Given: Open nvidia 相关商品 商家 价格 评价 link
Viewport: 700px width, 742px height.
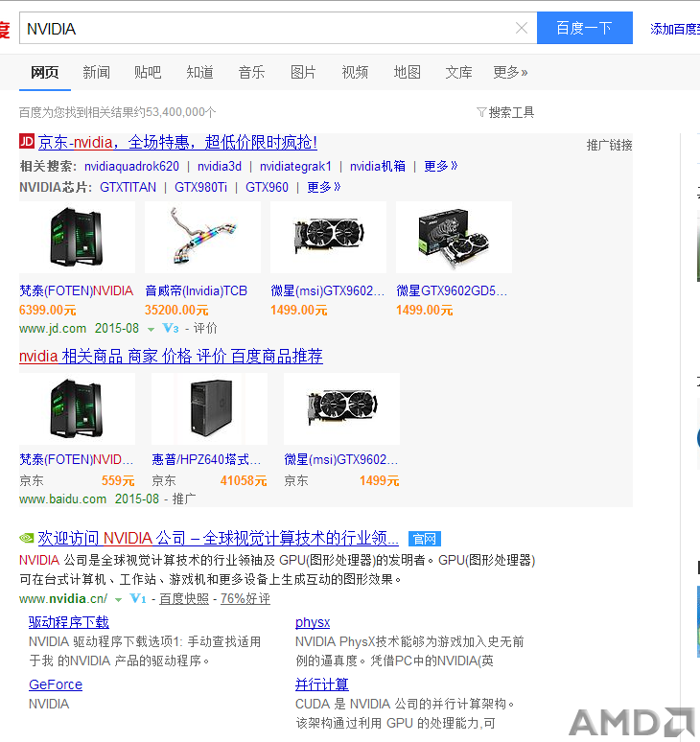Looking at the screenshot, I should pyautogui.click(x=171, y=356).
